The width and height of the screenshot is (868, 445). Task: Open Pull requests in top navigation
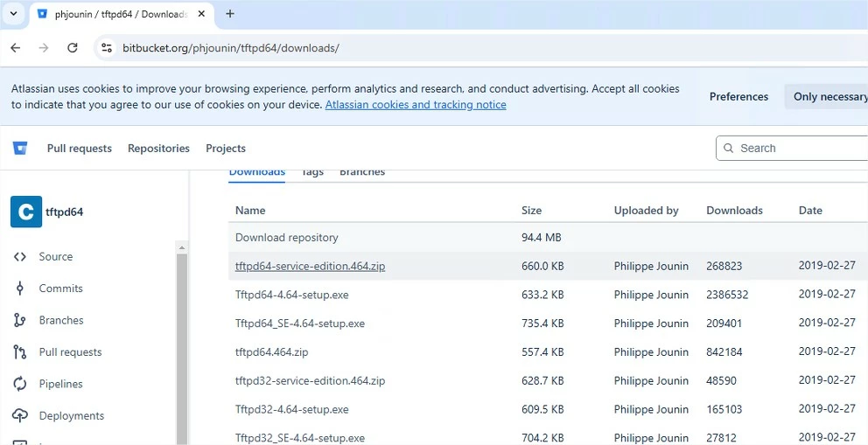79,148
